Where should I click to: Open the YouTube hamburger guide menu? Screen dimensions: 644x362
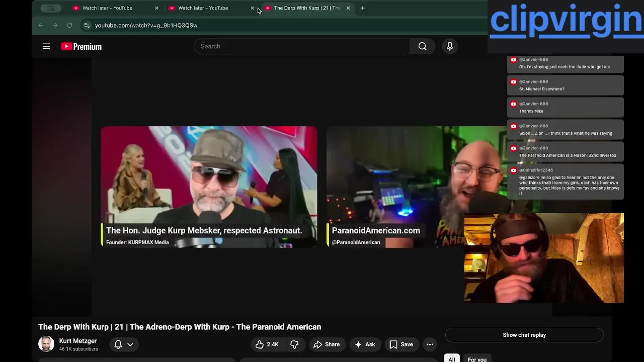click(x=46, y=46)
